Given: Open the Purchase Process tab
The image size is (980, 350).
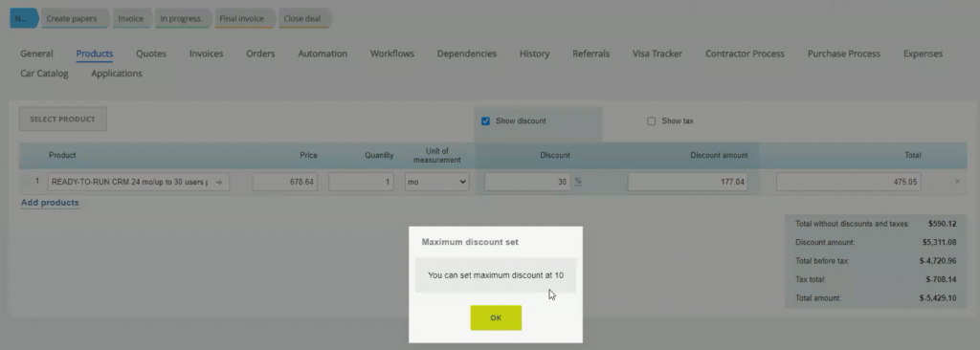Looking at the screenshot, I should pyautogui.click(x=844, y=54).
